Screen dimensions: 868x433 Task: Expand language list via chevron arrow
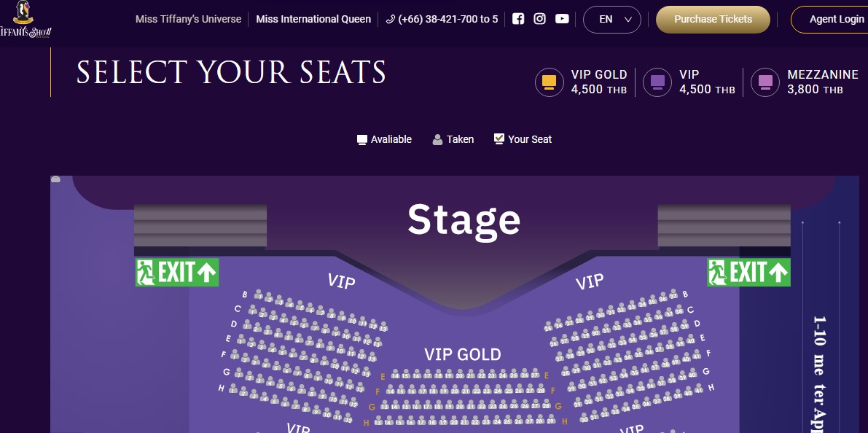627,20
